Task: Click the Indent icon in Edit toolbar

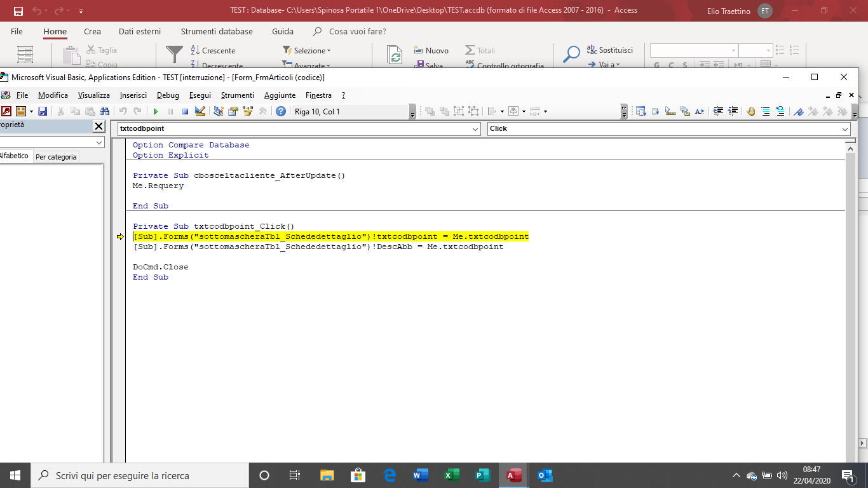Action: 719,111
